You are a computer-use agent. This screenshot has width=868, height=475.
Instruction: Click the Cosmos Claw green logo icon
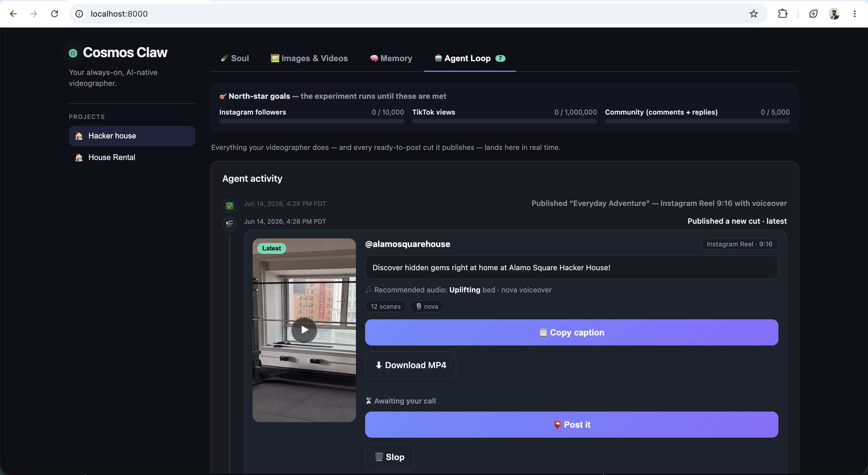(73, 53)
